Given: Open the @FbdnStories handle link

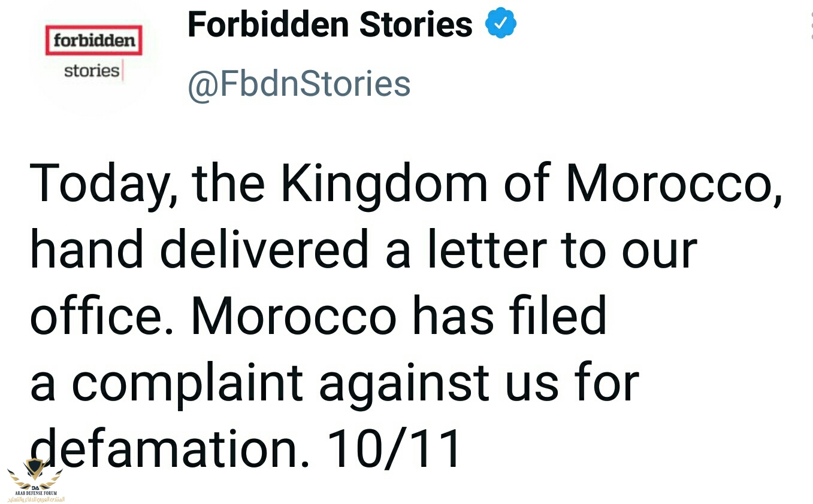Looking at the screenshot, I should coord(299,84).
